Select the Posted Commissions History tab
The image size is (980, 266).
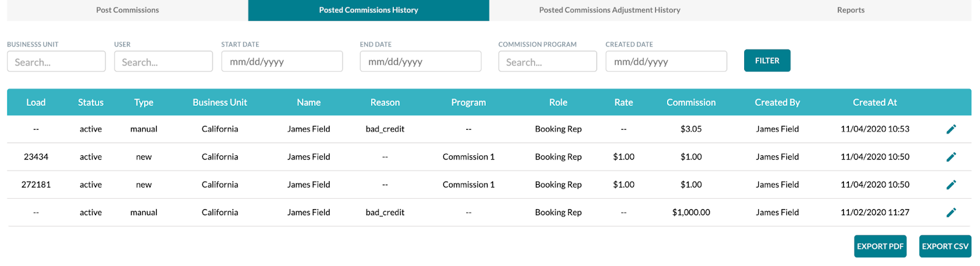tap(369, 10)
